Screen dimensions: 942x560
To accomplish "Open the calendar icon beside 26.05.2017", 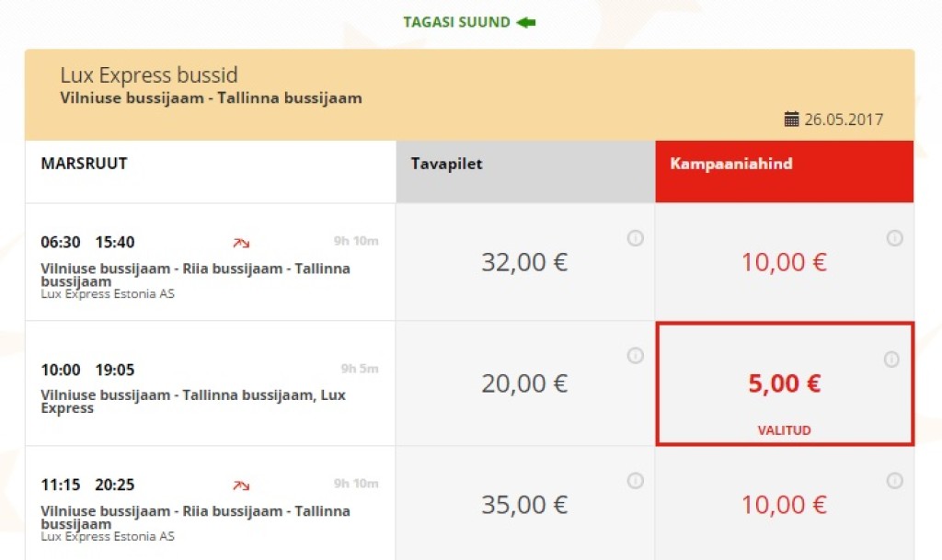I will 791,119.
